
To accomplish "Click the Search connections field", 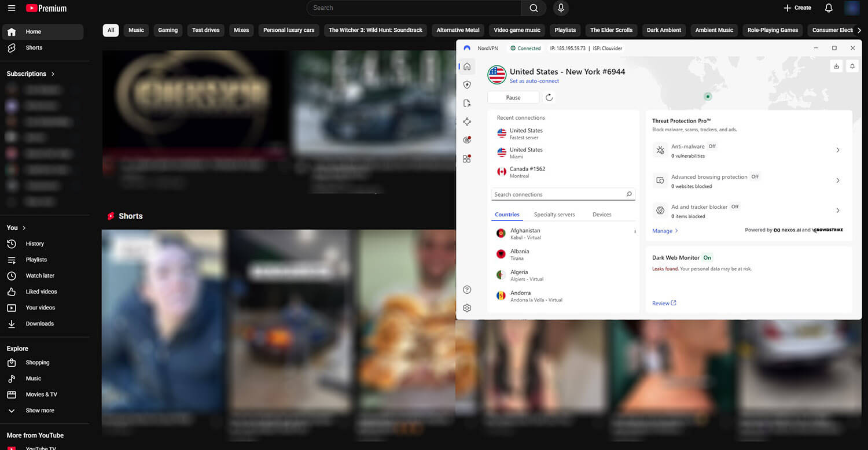I will tap(563, 194).
